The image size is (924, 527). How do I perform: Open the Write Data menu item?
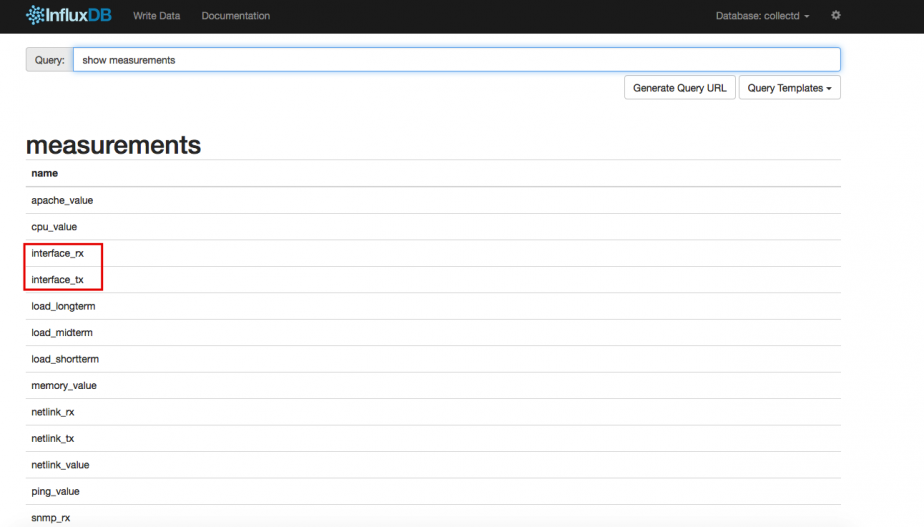[x=157, y=16]
